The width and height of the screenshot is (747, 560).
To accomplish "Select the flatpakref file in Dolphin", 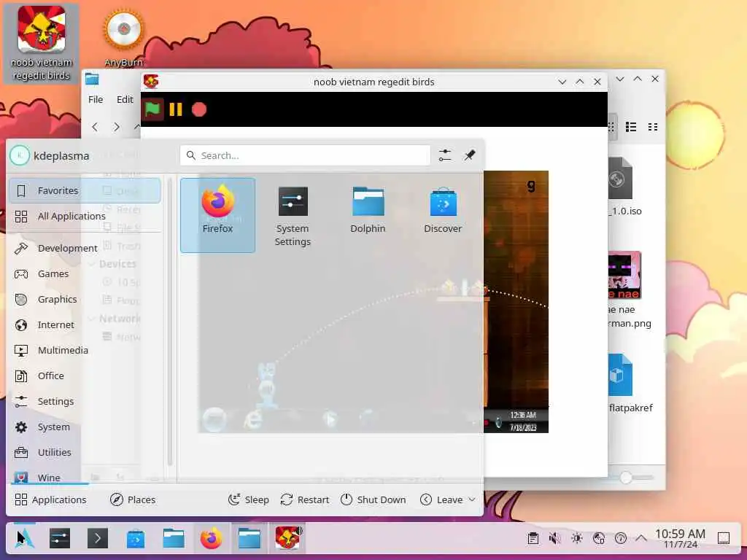I will click(628, 383).
